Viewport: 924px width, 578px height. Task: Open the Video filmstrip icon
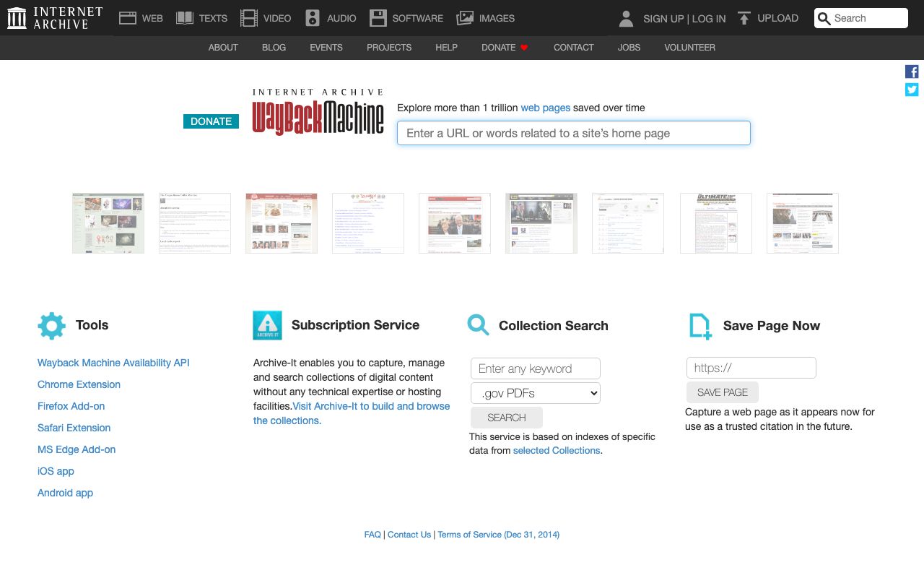click(249, 18)
